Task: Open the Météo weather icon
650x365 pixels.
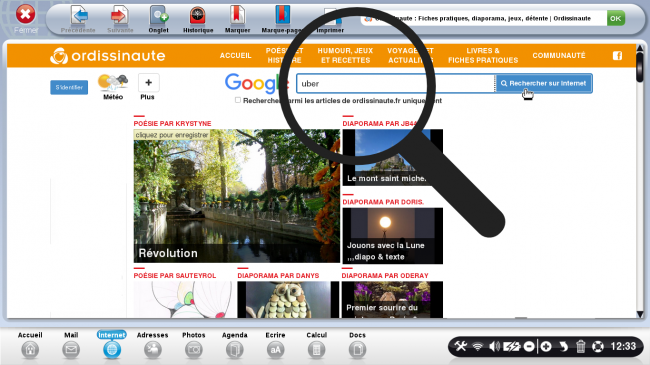Action: [113, 87]
